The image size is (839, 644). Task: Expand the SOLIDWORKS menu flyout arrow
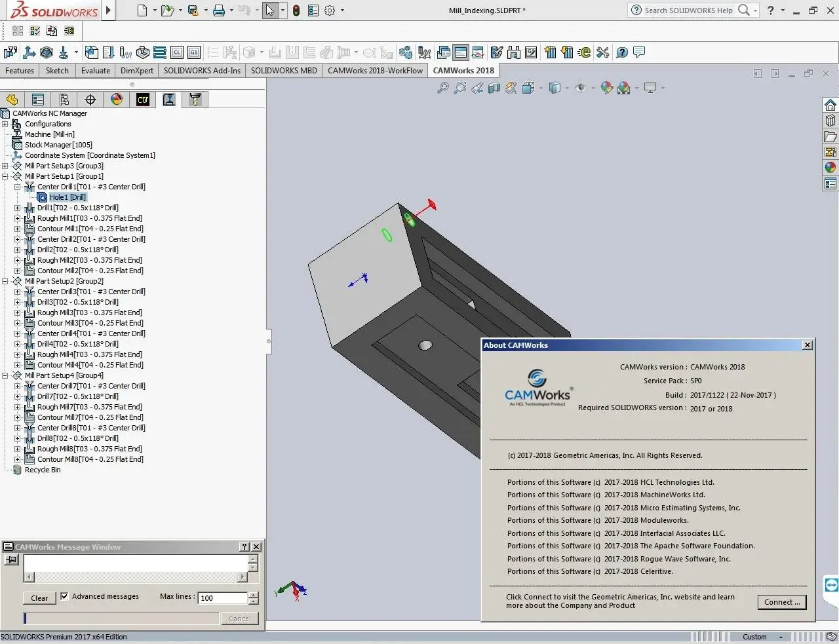point(109,10)
